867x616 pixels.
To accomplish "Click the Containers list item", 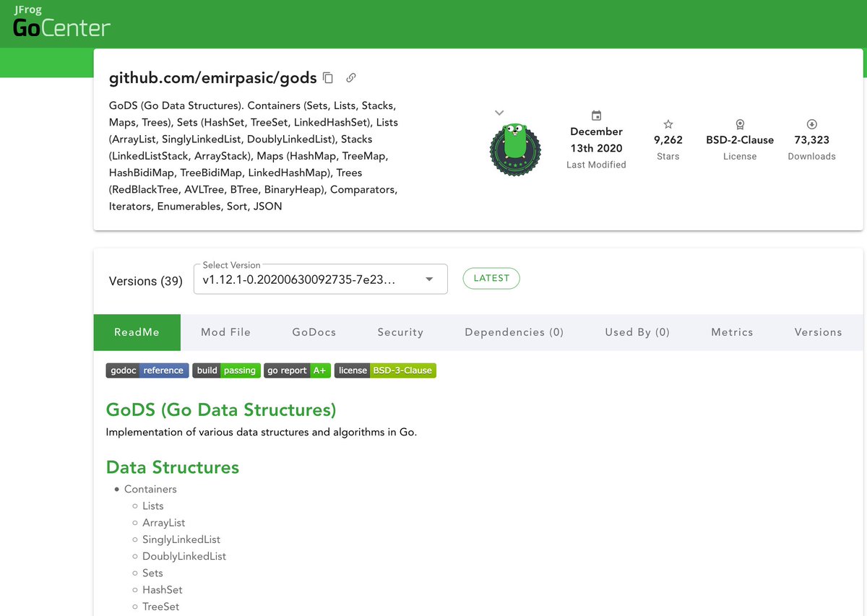I will (150, 489).
